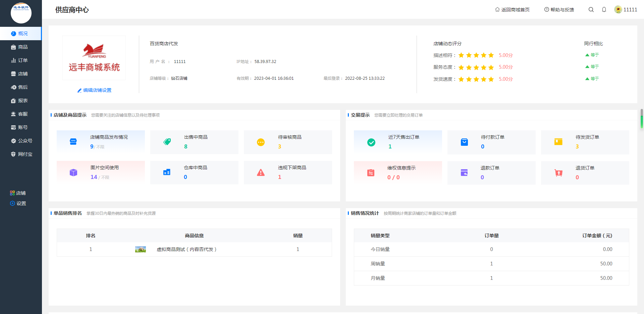The image size is (644, 314).
Task: Click the 设置 gear icon in sidebar
Action: click(x=12, y=203)
